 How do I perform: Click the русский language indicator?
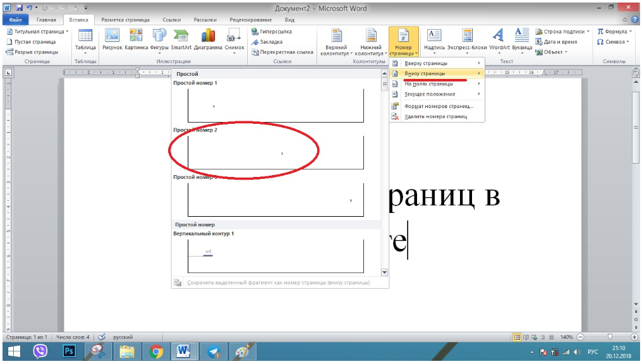pos(123,337)
